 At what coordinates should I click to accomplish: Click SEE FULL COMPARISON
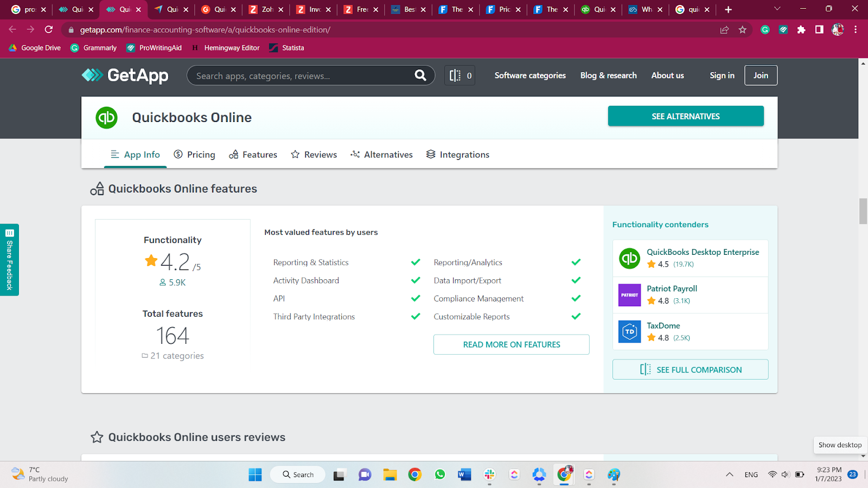click(691, 369)
